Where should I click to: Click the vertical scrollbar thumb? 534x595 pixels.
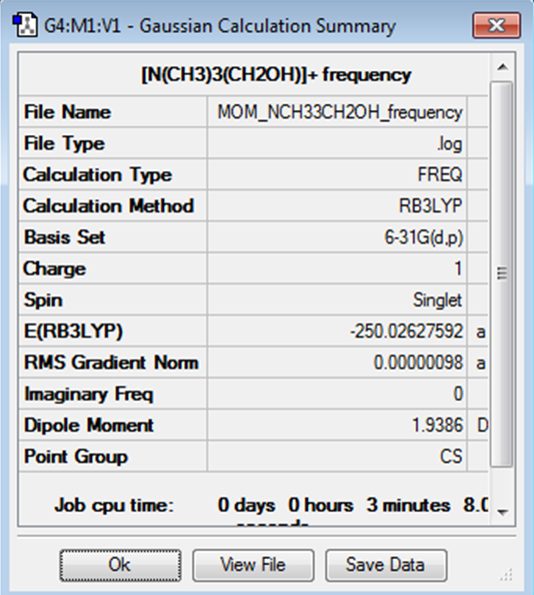502,273
